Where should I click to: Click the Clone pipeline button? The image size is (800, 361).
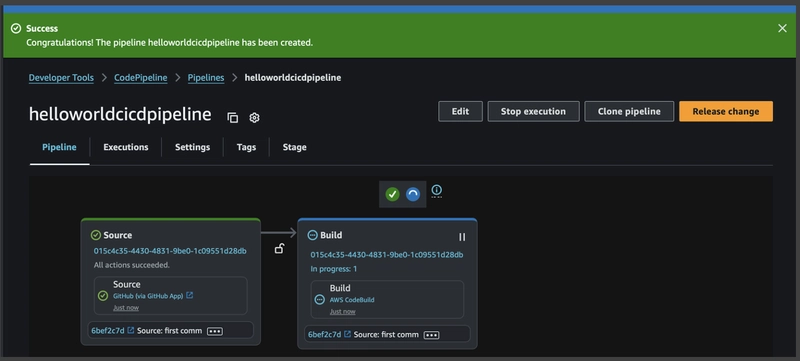click(x=629, y=111)
